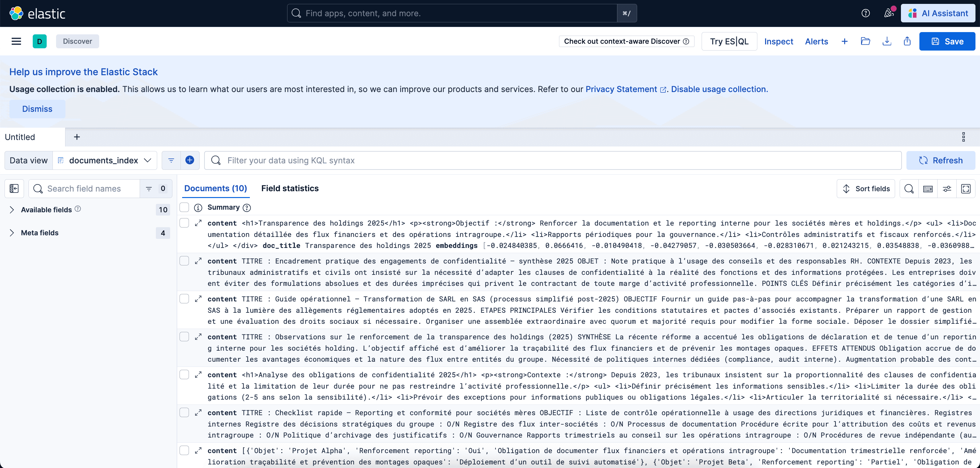The height and width of the screenshot is (468, 980).
Task: Click the export download icon
Action: pos(887,41)
